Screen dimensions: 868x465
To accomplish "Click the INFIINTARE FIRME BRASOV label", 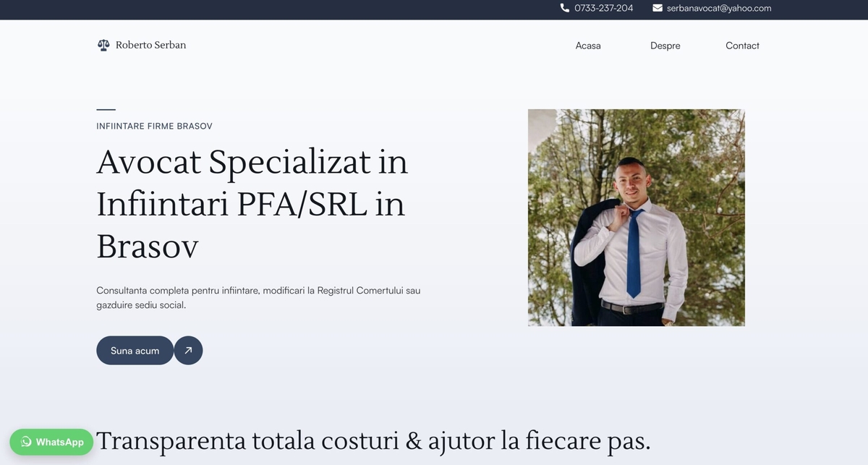I will coord(154,126).
